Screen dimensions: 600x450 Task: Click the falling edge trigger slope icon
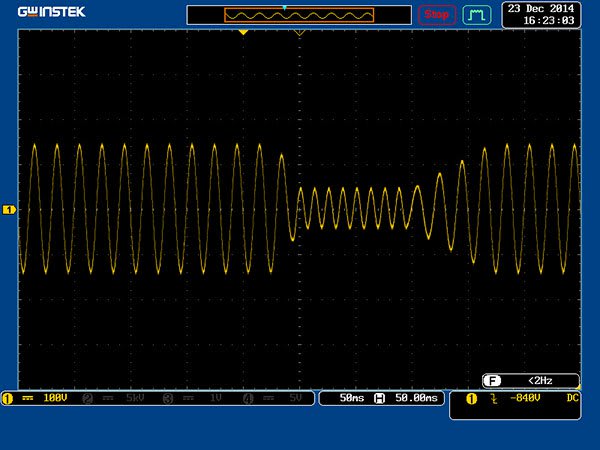coord(494,399)
